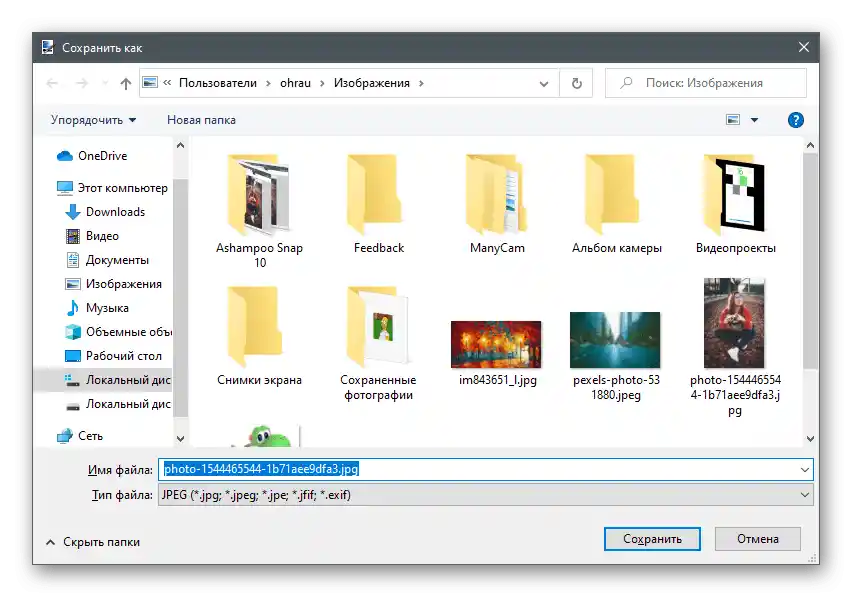Select Сеть in the navigation pane
Image resolution: width=852 pixels, height=597 pixels.
coord(80,436)
